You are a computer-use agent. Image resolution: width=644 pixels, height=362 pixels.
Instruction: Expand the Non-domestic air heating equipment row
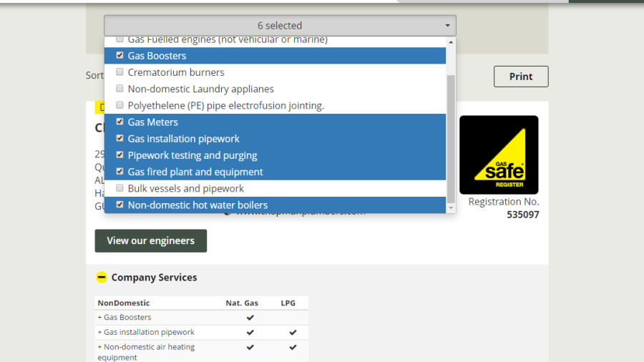(146, 347)
